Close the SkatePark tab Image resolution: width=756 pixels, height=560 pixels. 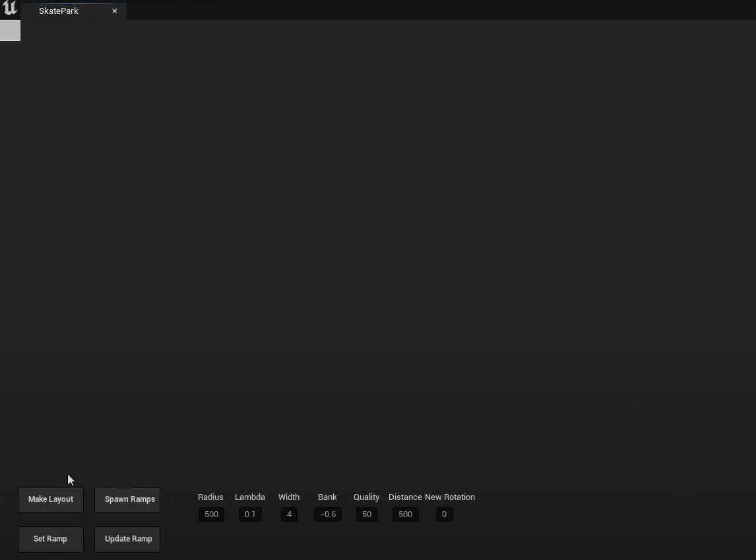coord(115,11)
